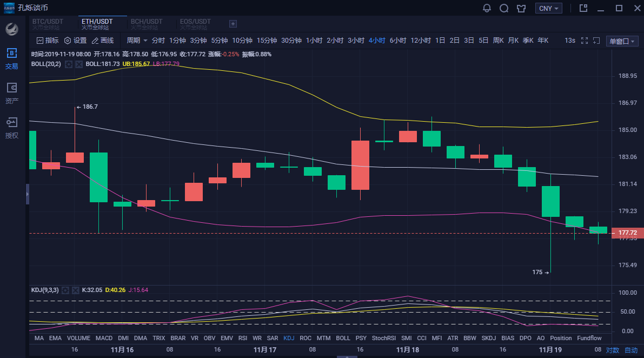
Task: Select the 2小时 timeframe
Action: pyautogui.click(x=335, y=40)
